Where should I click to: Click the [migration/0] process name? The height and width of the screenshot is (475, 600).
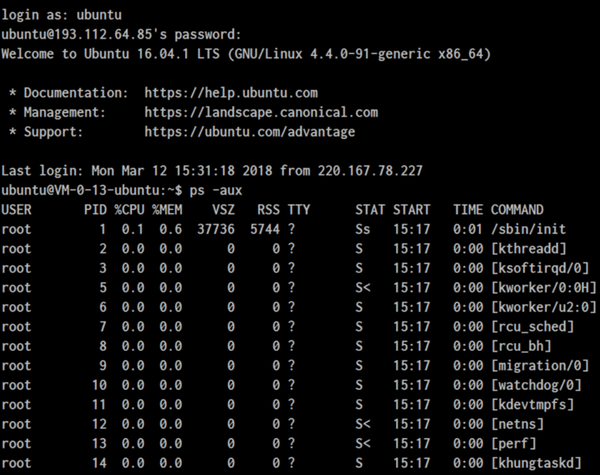540,366
